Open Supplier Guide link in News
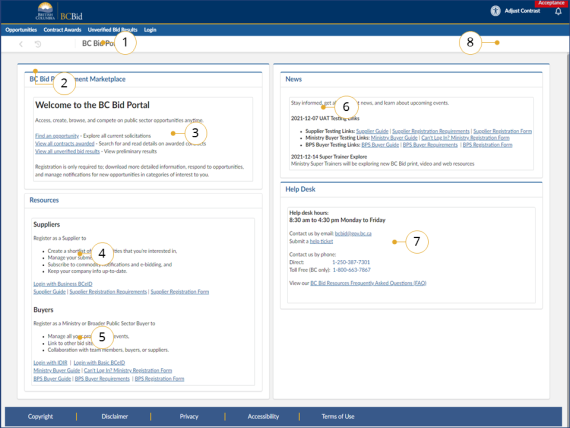Image resolution: width=570 pixels, height=428 pixels. [x=372, y=131]
